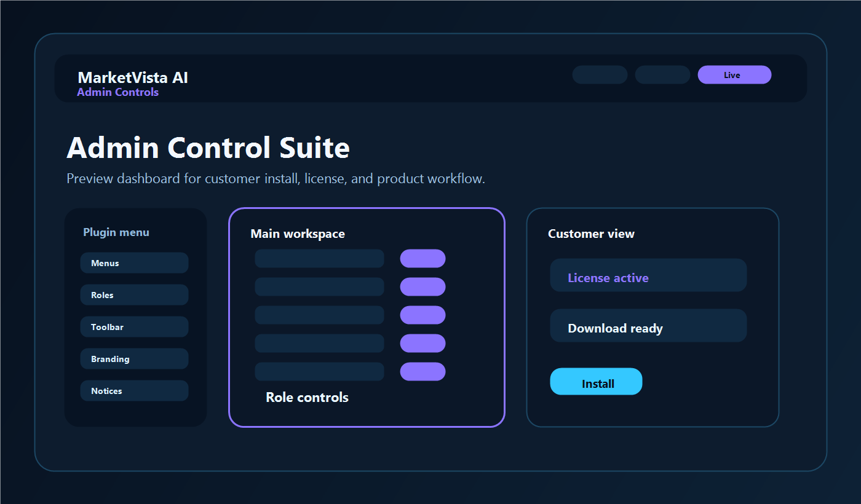Click the MarketVista AI brand title

(x=133, y=77)
